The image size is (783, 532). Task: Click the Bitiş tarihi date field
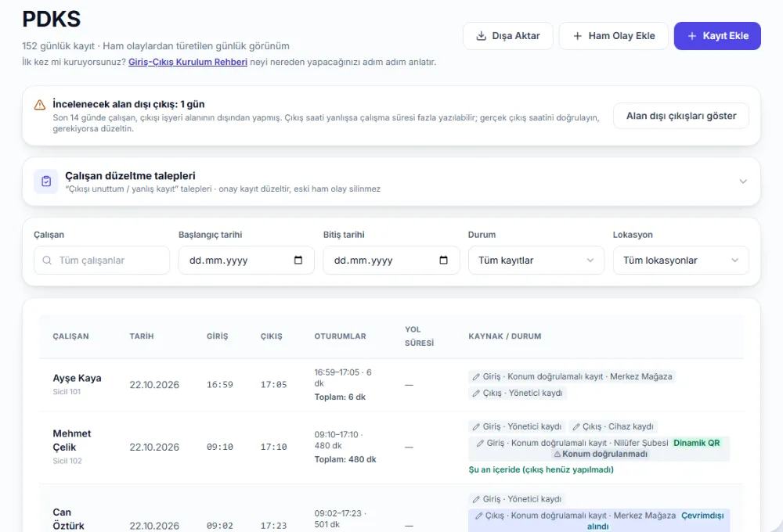pyautogui.click(x=391, y=260)
